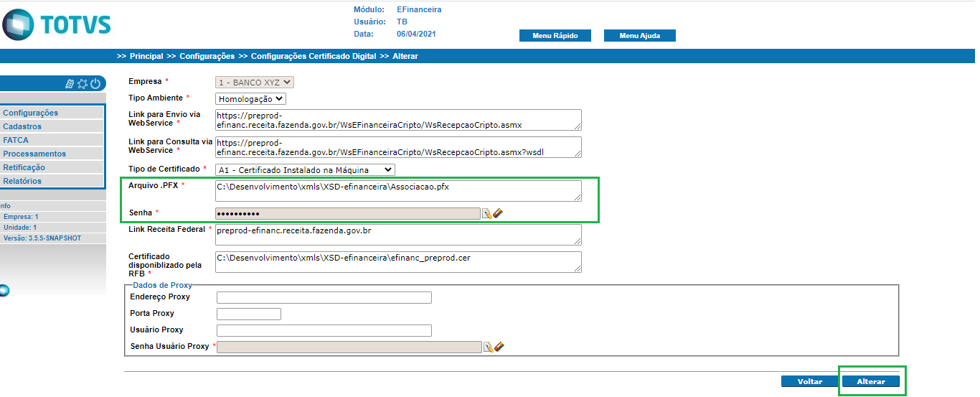
Task: Click the Link para Consulta via WebService field
Action: coord(399,147)
